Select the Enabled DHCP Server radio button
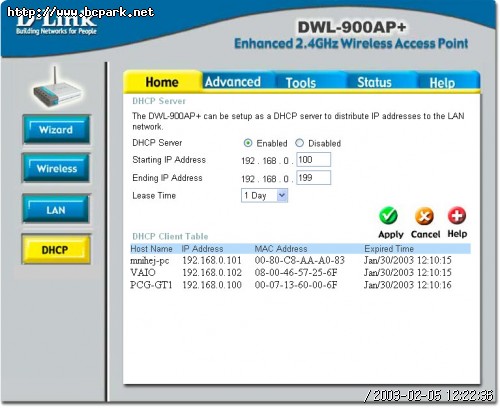500x408 pixels. coord(248,143)
